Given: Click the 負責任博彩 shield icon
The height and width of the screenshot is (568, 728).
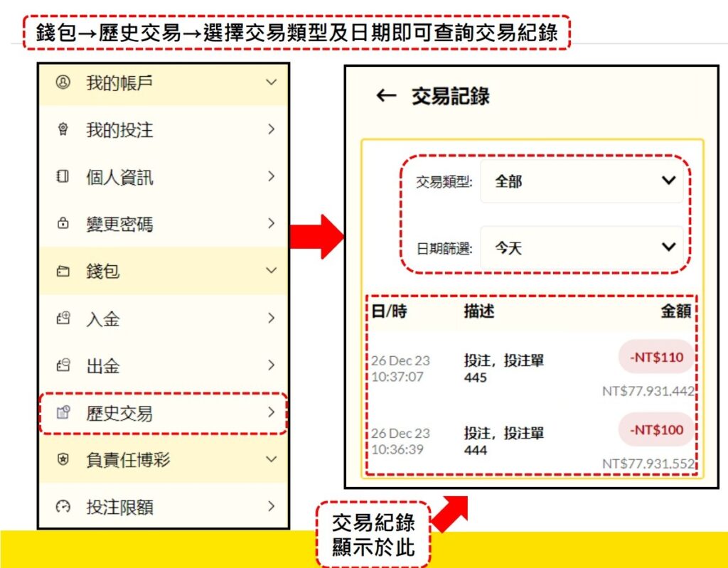Looking at the screenshot, I should point(63,460).
